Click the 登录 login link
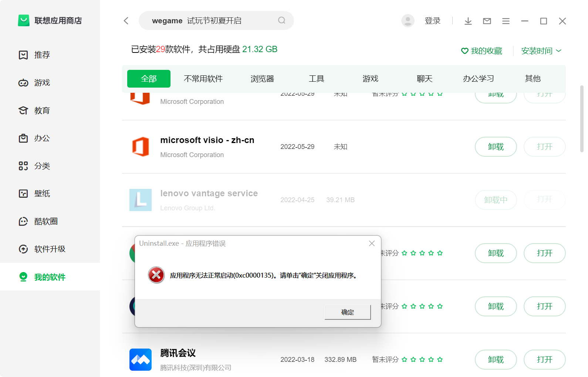588x377 pixels. click(433, 21)
